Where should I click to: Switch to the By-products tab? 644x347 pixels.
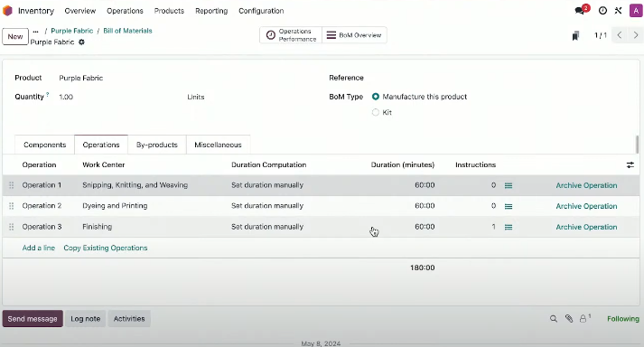point(157,145)
